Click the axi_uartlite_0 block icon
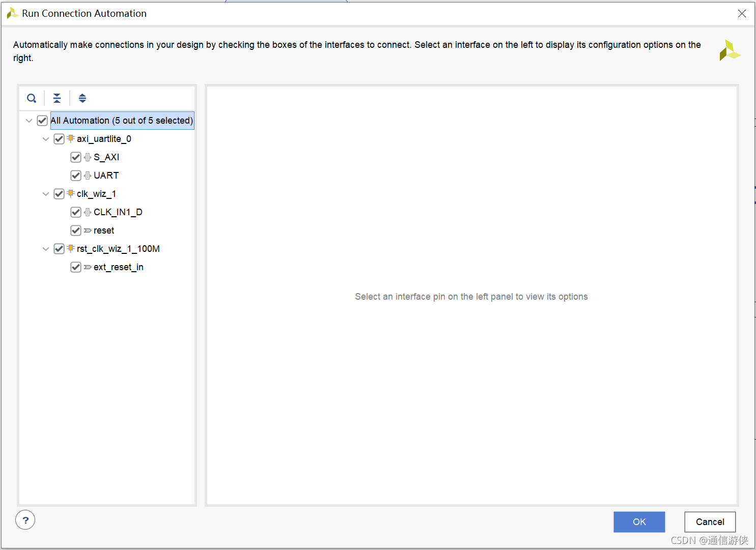 click(x=71, y=138)
